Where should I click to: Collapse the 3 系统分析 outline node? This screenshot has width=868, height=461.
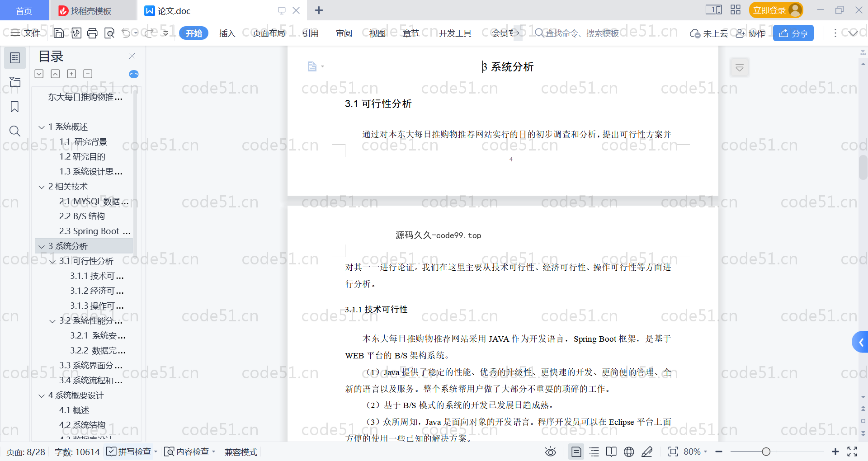[42, 246]
